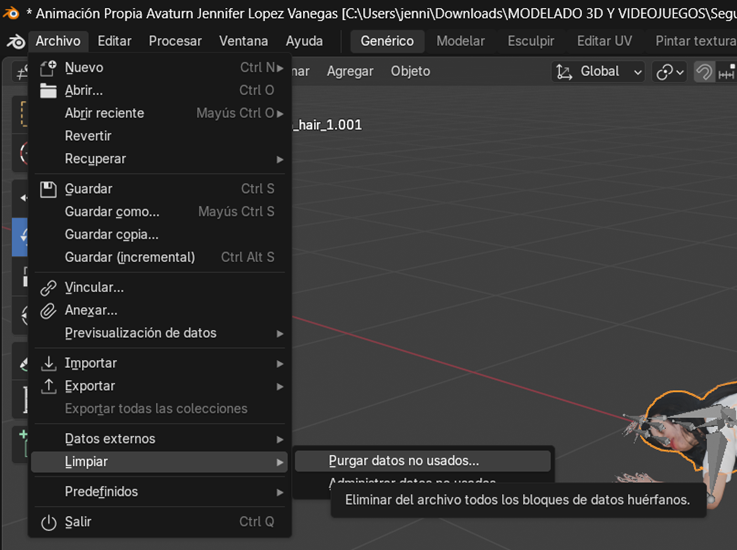The width and height of the screenshot is (737, 550).
Task: Open the Editar menu
Action: 114,41
